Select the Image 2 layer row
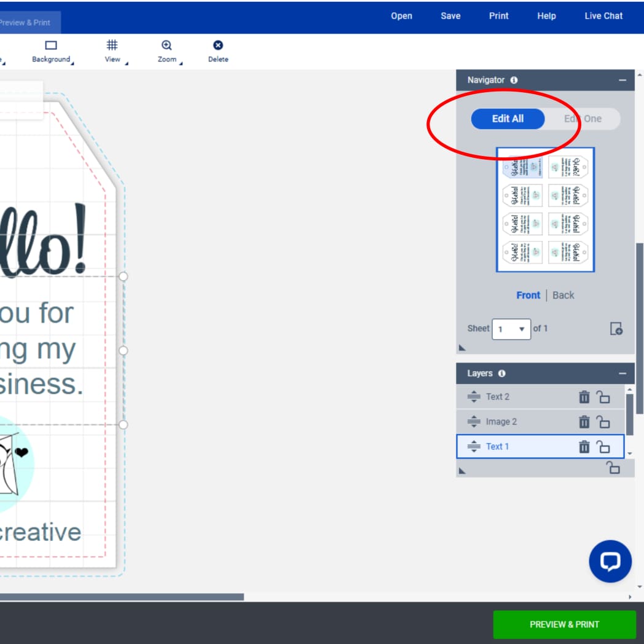 click(x=540, y=422)
